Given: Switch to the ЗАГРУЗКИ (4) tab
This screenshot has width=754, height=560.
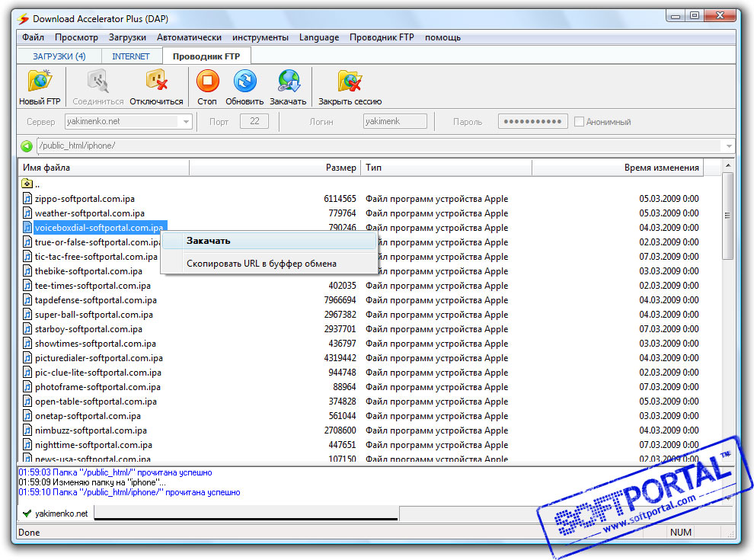Looking at the screenshot, I should pyautogui.click(x=59, y=56).
